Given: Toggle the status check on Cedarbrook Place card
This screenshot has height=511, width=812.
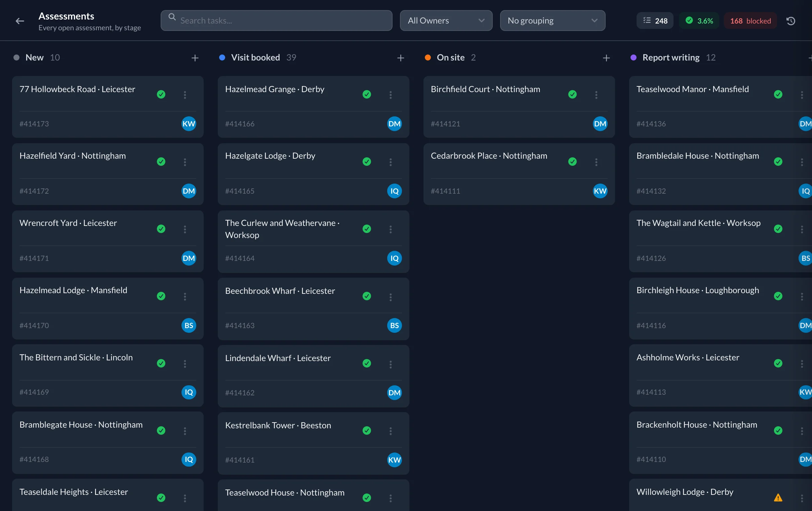Looking at the screenshot, I should coord(573,162).
